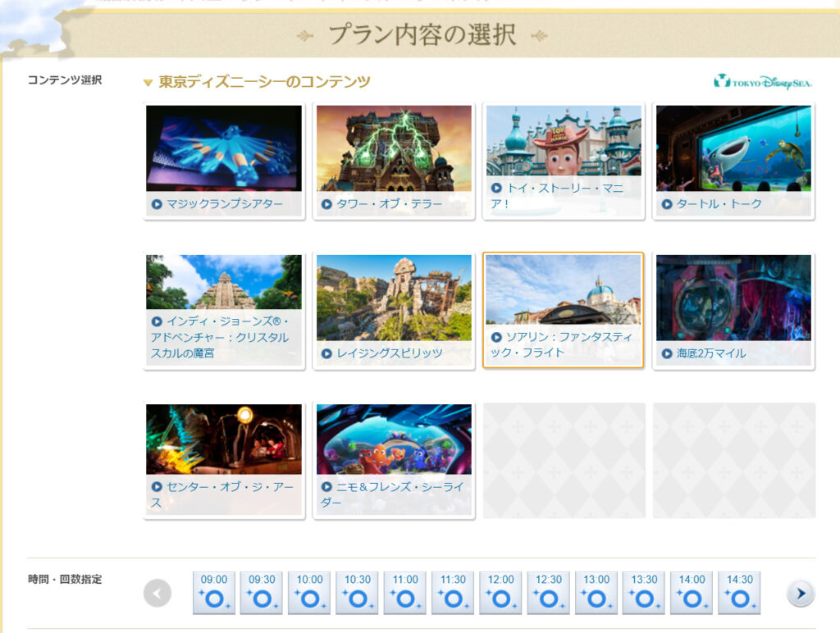The height and width of the screenshot is (633, 840).
Task: Choose the 10:00 time slot
Action: (x=309, y=592)
